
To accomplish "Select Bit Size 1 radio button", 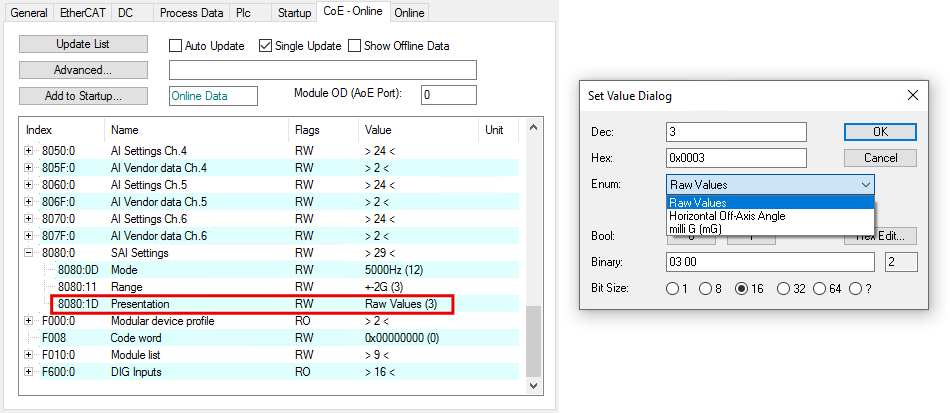I will pos(673,289).
